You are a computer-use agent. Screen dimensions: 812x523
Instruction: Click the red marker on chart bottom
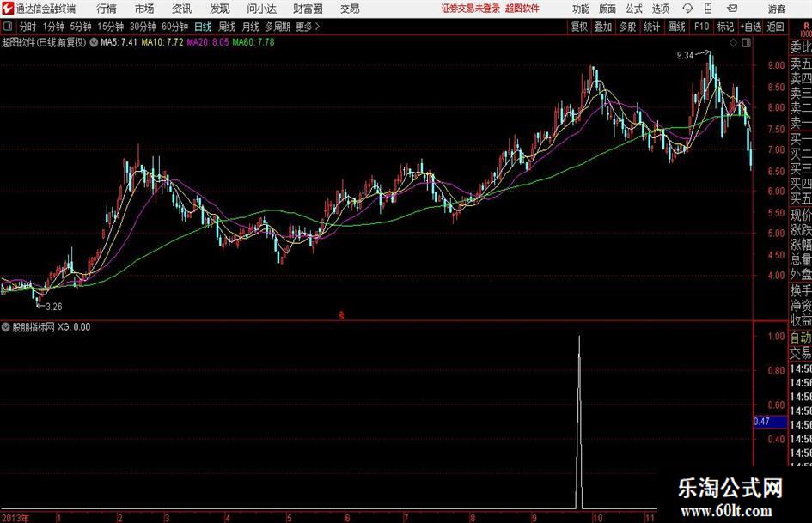[x=341, y=315]
